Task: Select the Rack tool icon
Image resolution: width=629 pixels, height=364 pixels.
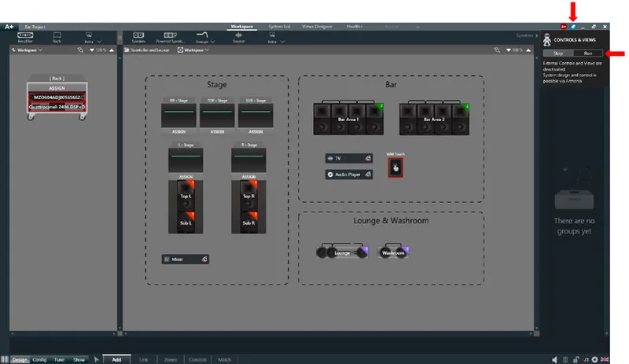Action: [x=57, y=35]
